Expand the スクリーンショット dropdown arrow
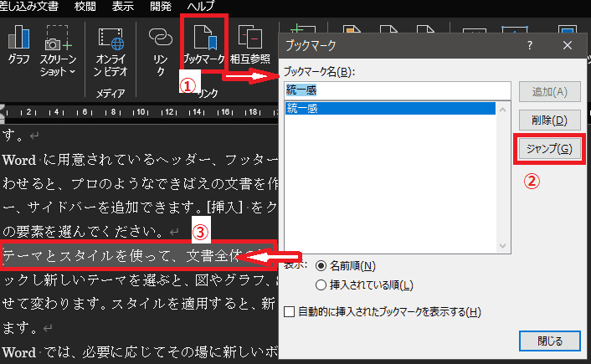Screen dimensions: 591x364 point(73,72)
